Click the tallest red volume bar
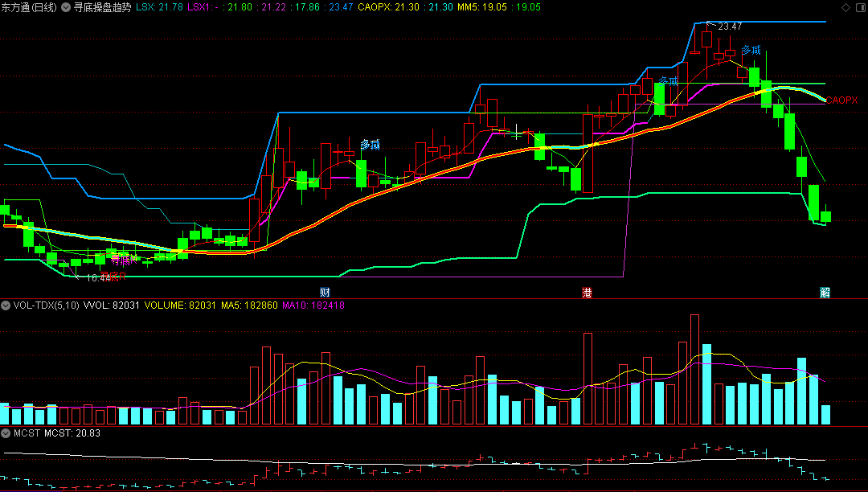Viewport: 868px width, 492px height. point(694,369)
